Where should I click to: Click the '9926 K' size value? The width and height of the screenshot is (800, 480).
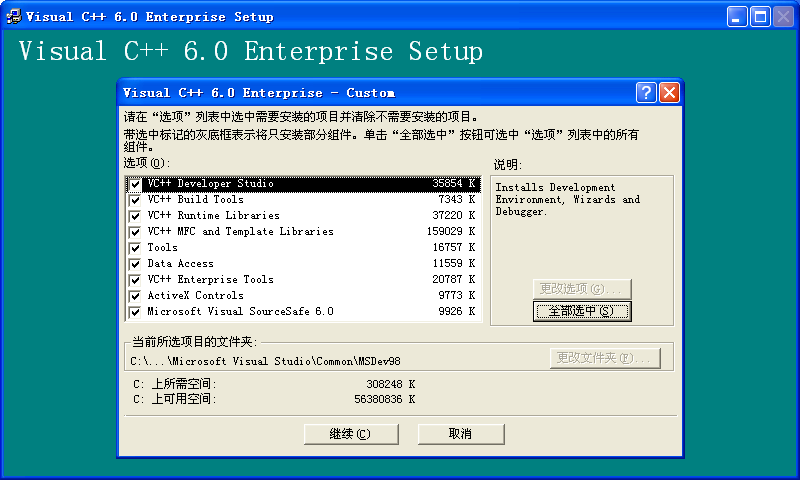coord(457,311)
